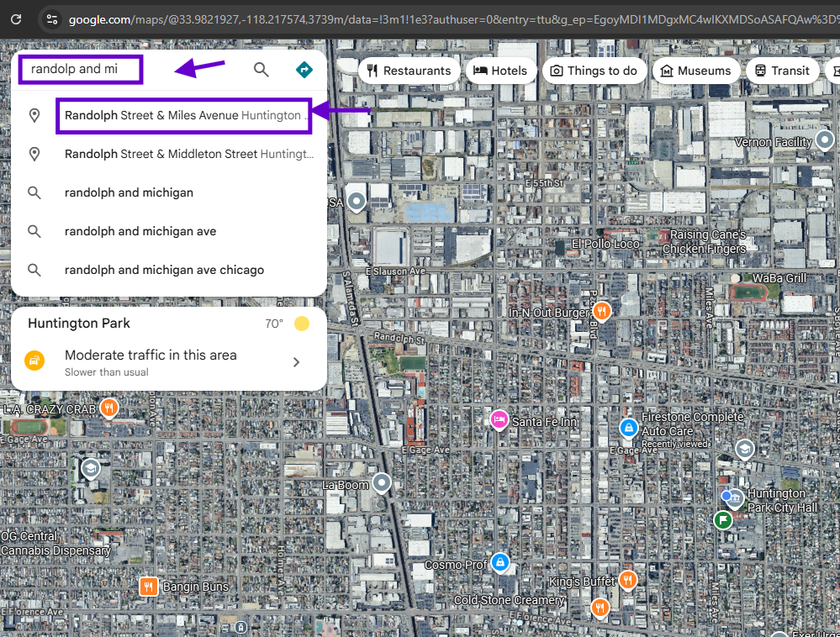840x637 pixels.
Task: Click the King's Buffet restaurant marker
Action: point(628,580)
